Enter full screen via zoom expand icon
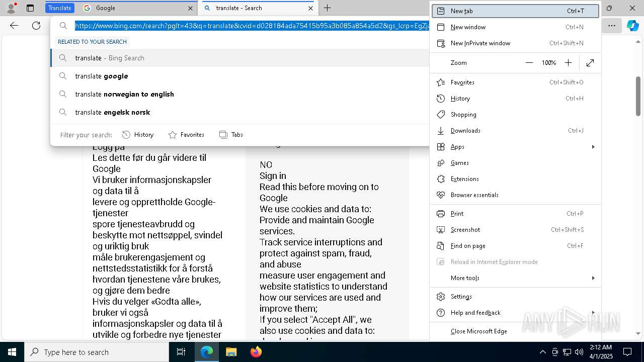644x362 pixels. (590, 63)
